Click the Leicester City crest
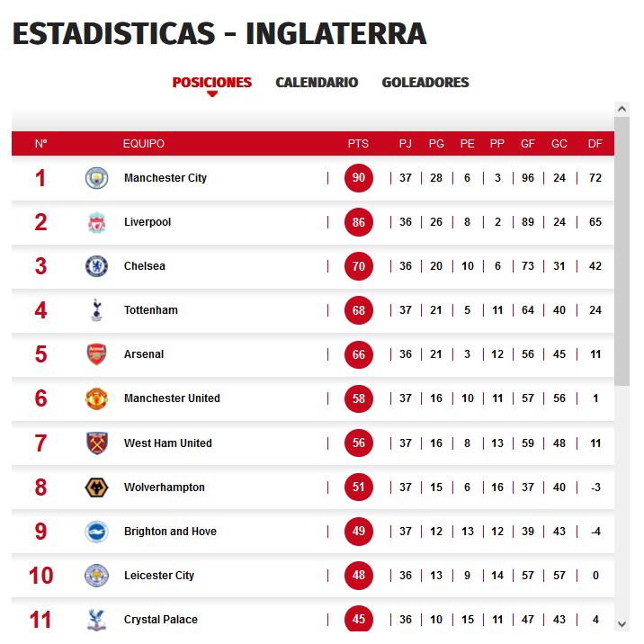 click(x=96, y=576)
